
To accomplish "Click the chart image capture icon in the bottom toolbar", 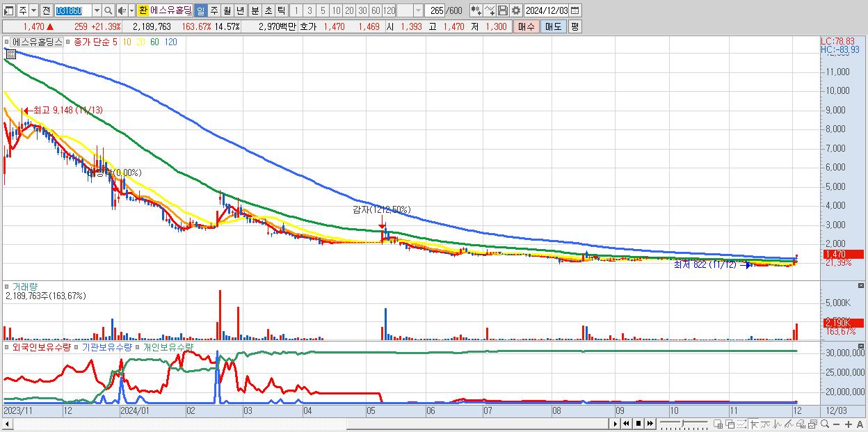I will [812, 424].
